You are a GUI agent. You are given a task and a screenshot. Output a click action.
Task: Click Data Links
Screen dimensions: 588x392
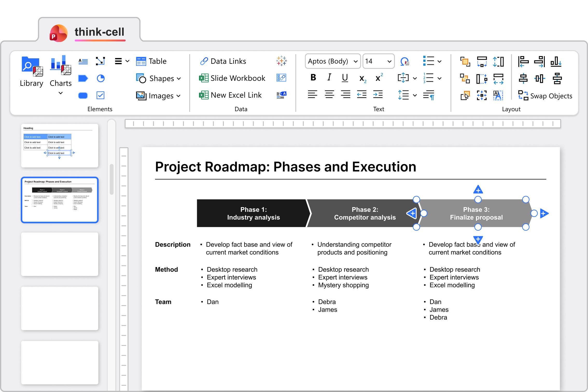(223, 61)
